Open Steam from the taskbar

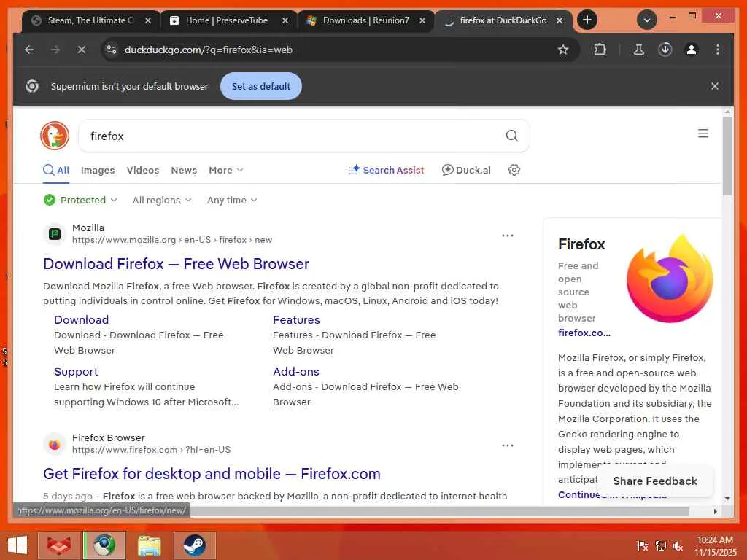194,545
